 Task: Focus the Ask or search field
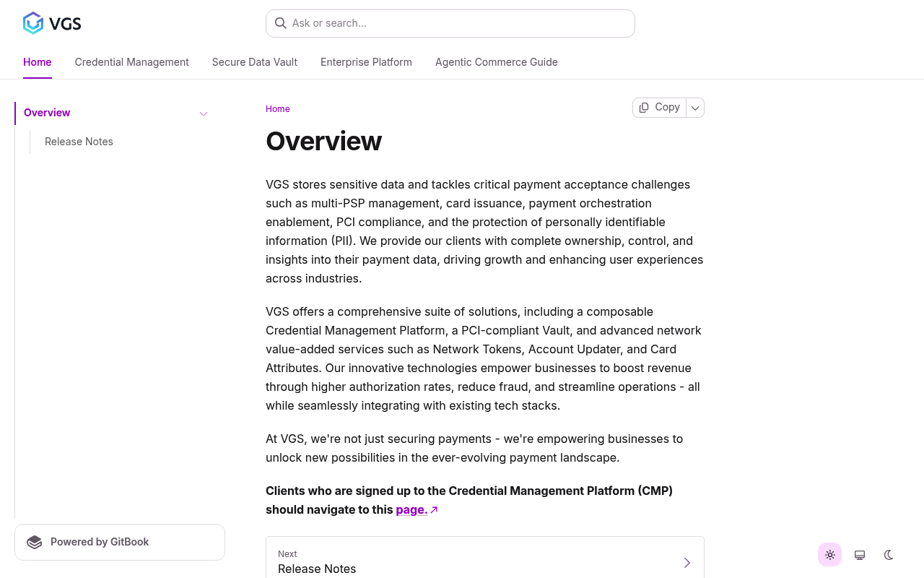[450, 23]
